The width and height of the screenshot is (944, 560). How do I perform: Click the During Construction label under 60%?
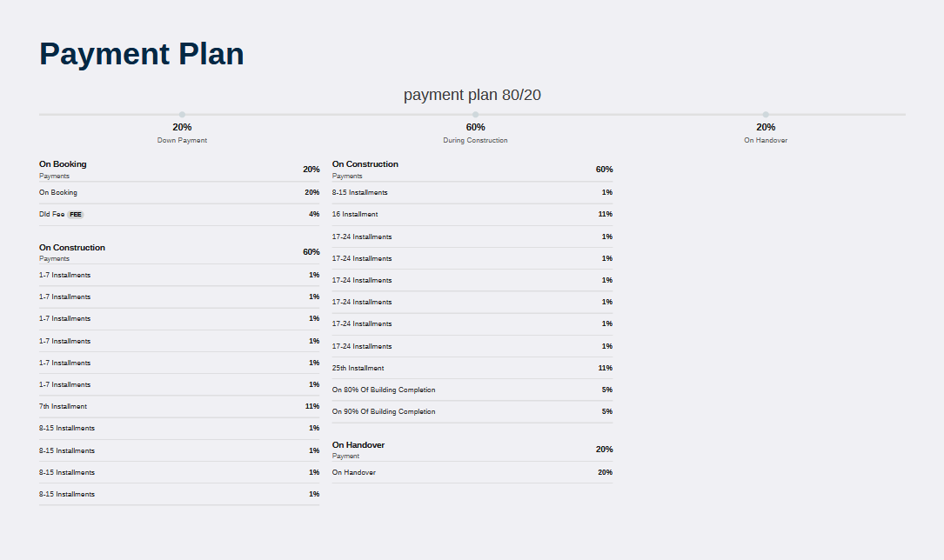(475, 140)
